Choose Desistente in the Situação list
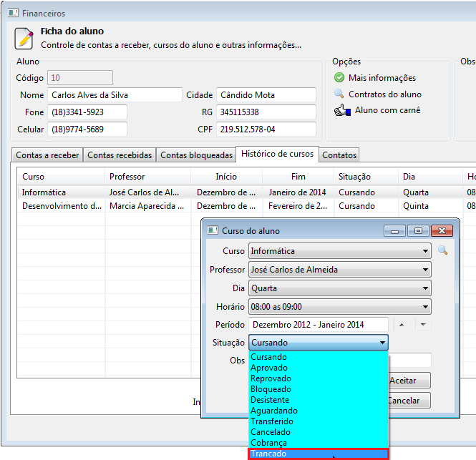Viewport: 476px width, 460px height. [319, 400]
